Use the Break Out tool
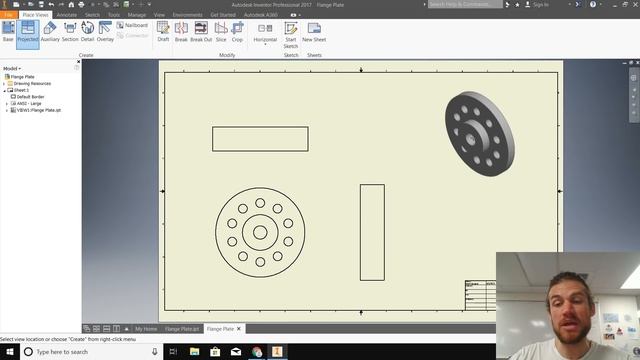The height and width of the screenshot is (360, 640). (x=201, y=32)
